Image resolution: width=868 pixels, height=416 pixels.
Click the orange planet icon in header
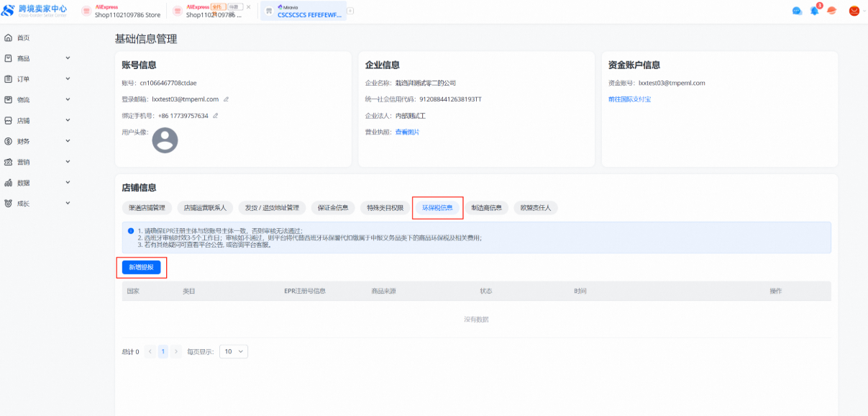point(831,11)
